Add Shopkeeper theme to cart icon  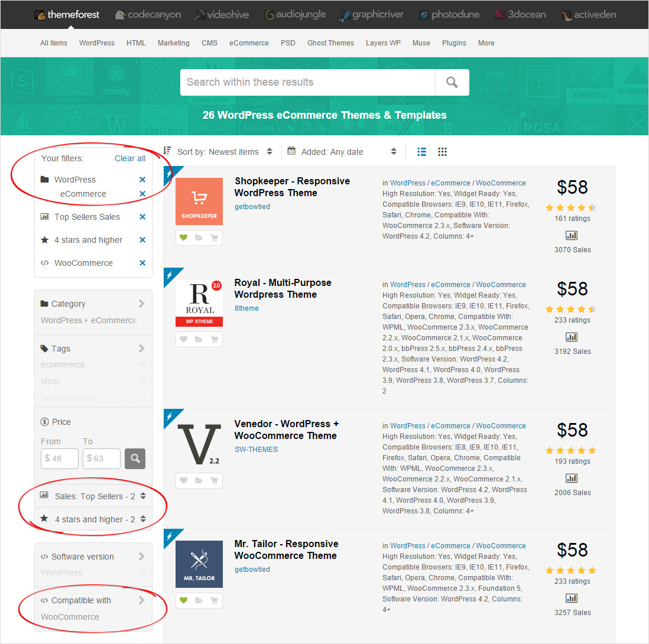pyautogui.click(x=215, y=238)
